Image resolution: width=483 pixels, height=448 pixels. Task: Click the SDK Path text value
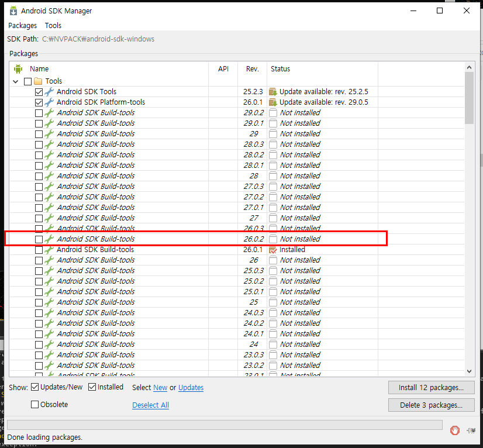tap(98, 39)
